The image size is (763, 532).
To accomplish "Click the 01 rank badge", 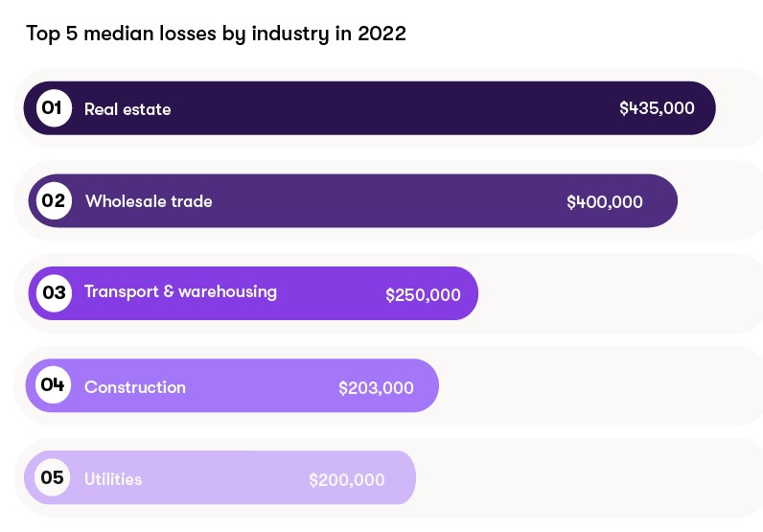I will (54, 107).
